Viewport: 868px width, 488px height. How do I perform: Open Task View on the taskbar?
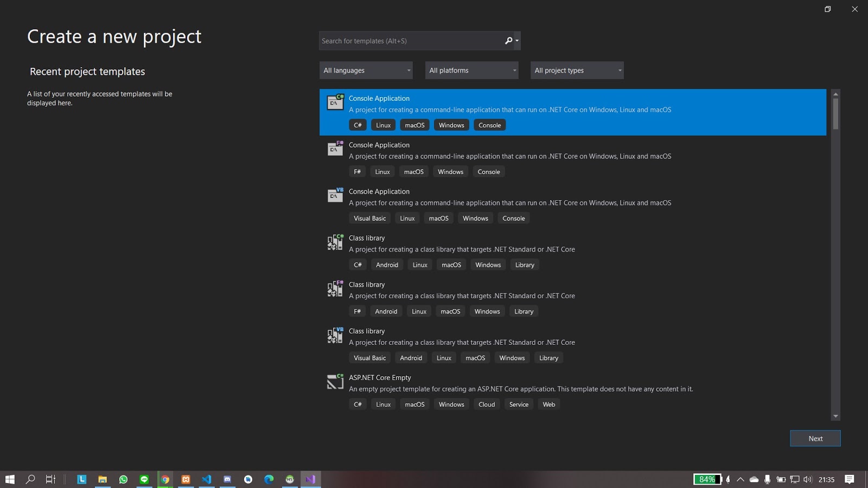(x=50, y=479)
